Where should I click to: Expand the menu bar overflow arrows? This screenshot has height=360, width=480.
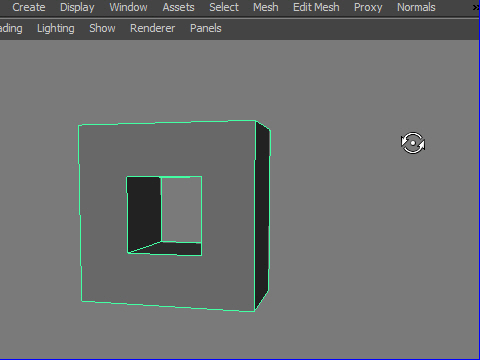pyautogui.click(x=476, y=7)
